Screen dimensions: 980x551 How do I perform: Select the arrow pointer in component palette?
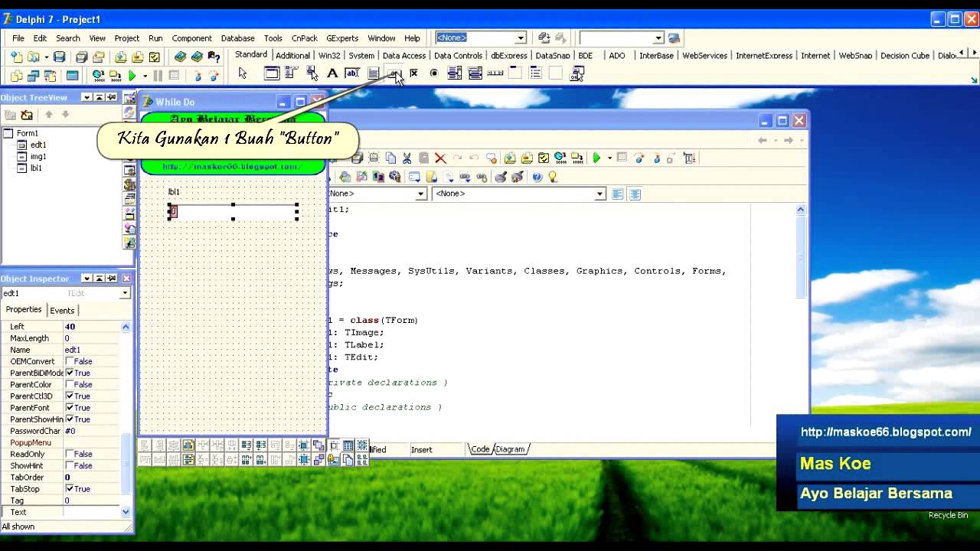tap(243, 73)
